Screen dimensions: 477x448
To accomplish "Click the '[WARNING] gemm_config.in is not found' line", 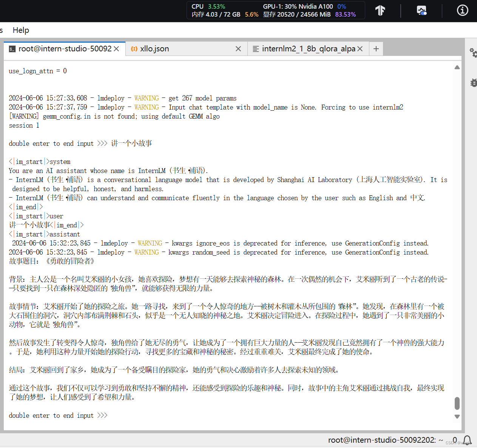I will 114,116.
